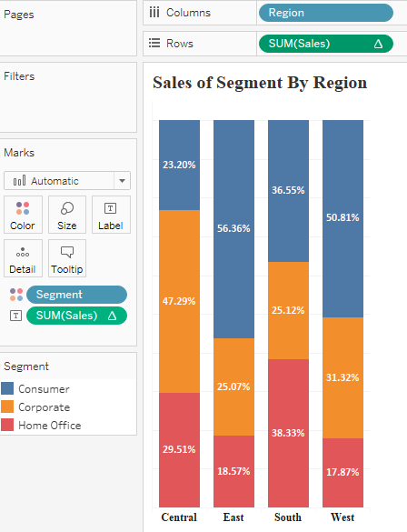The height and width of the screenshot is (532, 407).
Task: Open the Detail marks card
Action: [x=23, y=258]
